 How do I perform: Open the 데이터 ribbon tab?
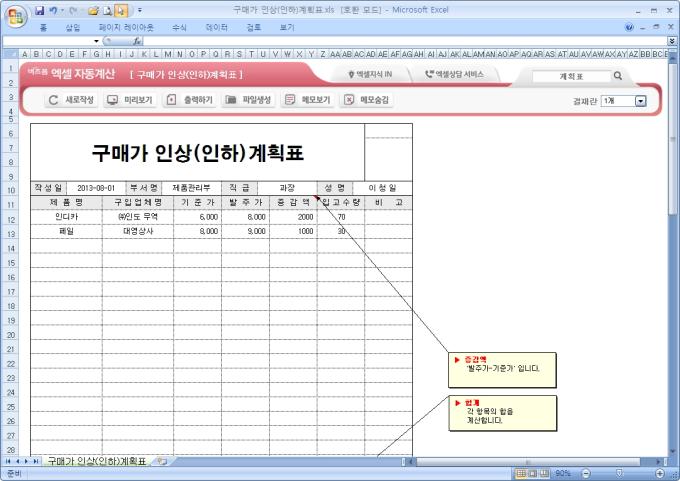point(216,28)
